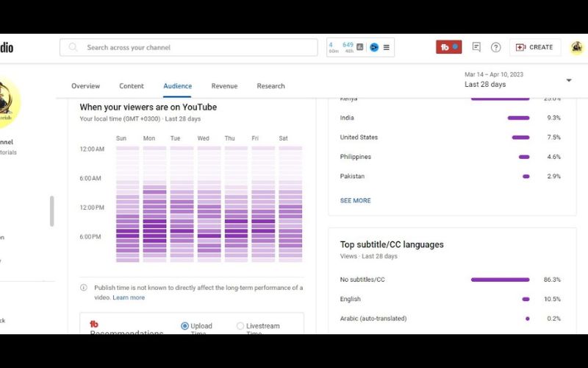Click the TubeBuddy logo beside Recommendations
Viewport: 588px width, 368px height.
[x=94, y=324]
